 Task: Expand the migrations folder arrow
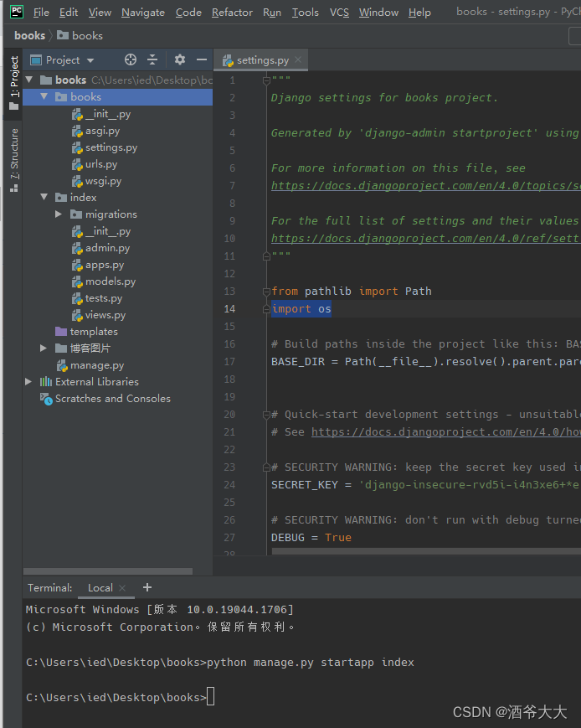point(59,214)
